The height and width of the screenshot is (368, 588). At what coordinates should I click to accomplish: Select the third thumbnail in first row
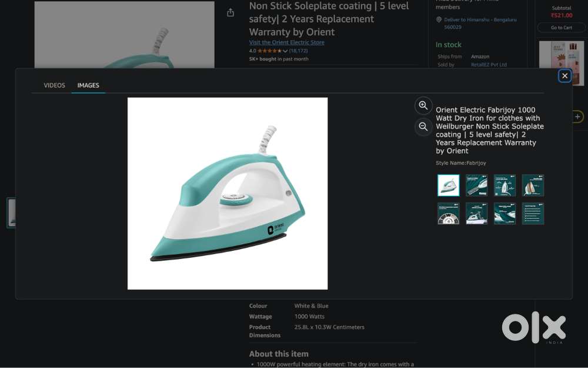point(505,185)
